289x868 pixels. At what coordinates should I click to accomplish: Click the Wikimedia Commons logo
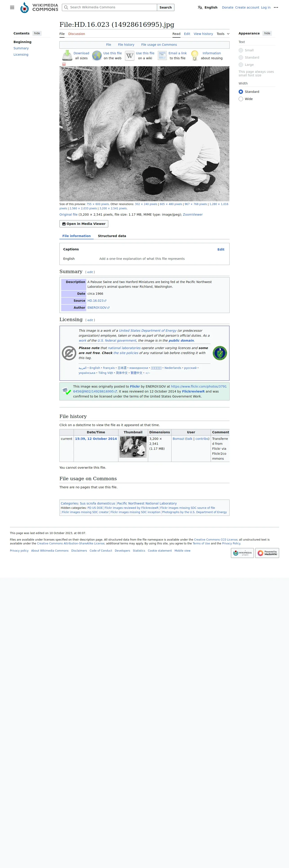click(39, 7)
